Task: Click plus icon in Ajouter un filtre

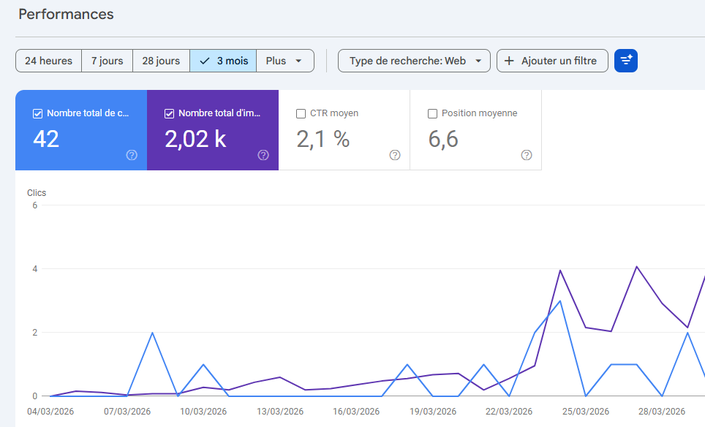Action: click(509, 61)
